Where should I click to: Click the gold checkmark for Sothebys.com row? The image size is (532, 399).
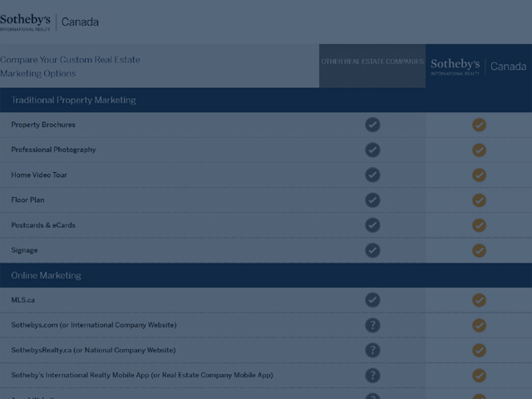point(479,325)
